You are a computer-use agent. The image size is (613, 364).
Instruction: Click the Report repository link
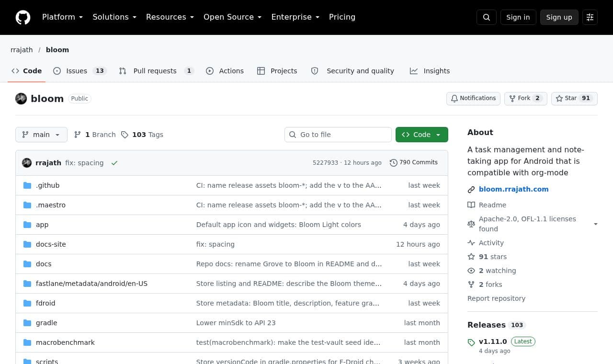496,298
